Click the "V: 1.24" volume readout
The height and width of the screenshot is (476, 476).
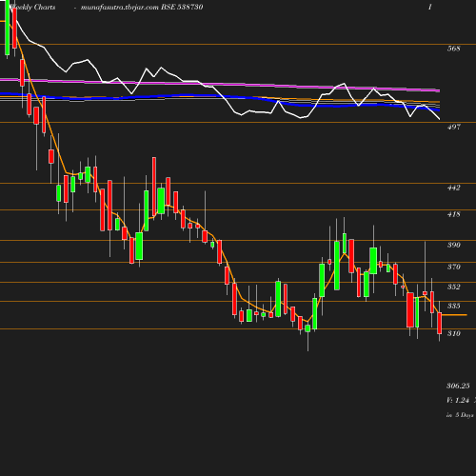point(458,400)
